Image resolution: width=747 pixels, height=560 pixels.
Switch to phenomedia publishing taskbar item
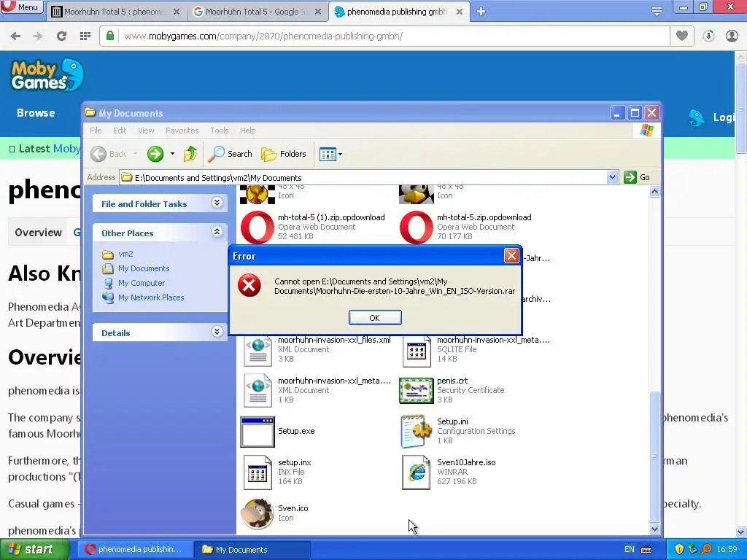coord(134,550)
